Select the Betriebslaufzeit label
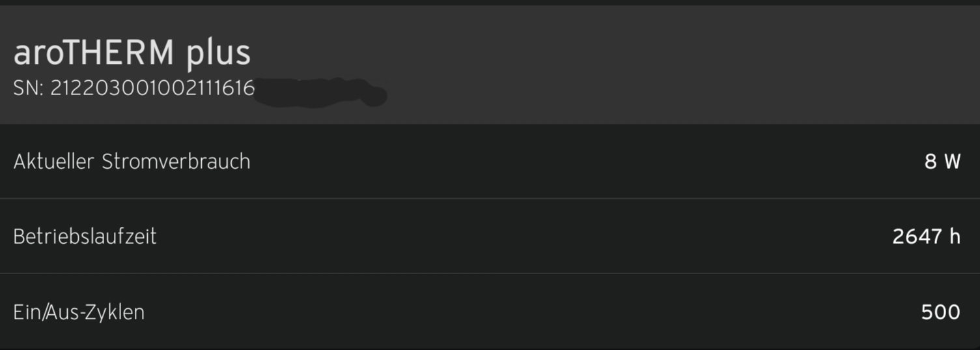 [x=85, y=236]
